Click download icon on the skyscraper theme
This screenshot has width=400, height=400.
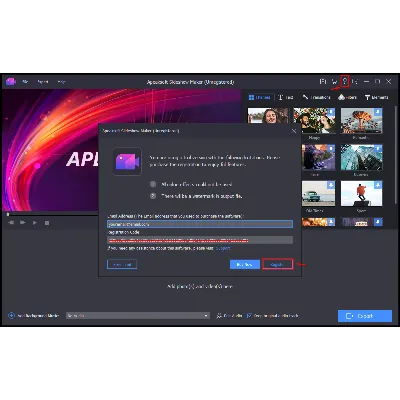[378, 148]
